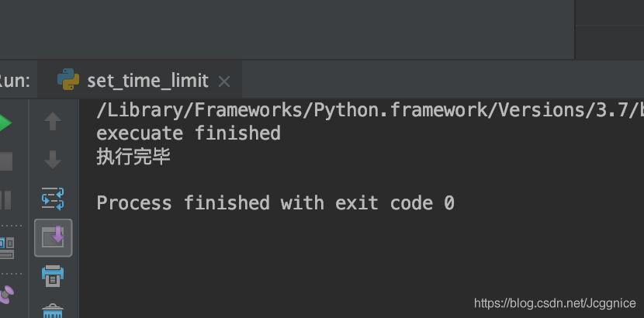Click the '执行完毕' output line
Viewport: 644px width, 318px height.
click(133, 157)
